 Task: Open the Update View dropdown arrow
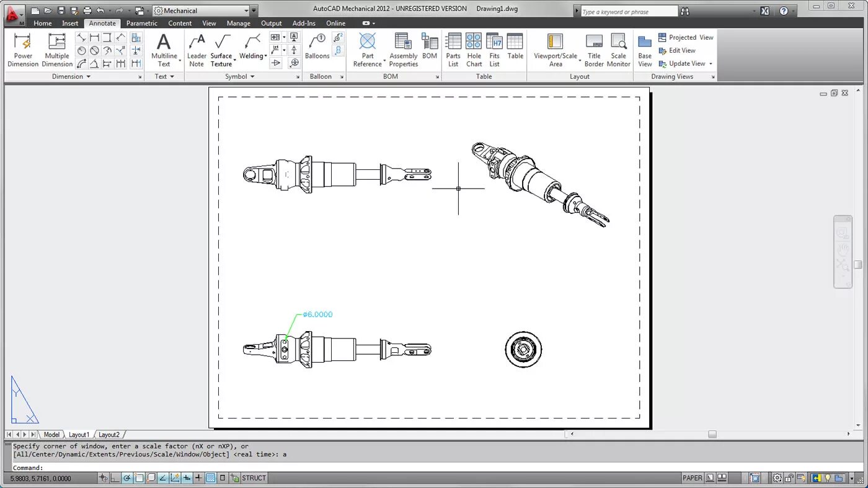[711, 63]
